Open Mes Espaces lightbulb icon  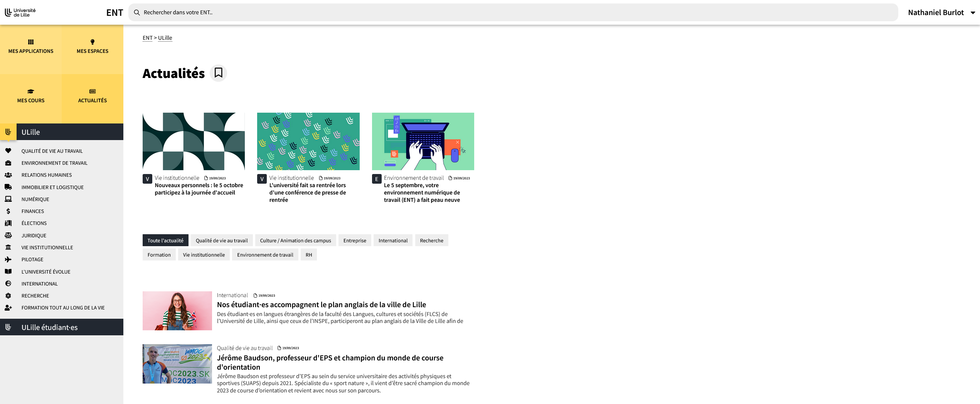93,42
